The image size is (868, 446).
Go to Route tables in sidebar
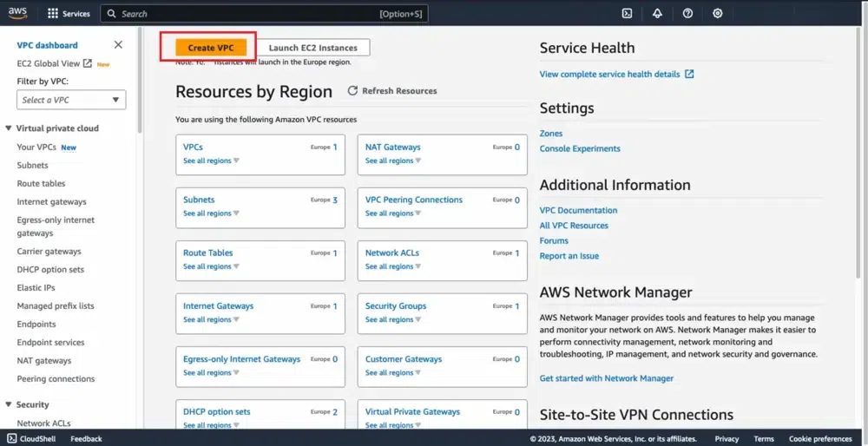coord(41,183)
